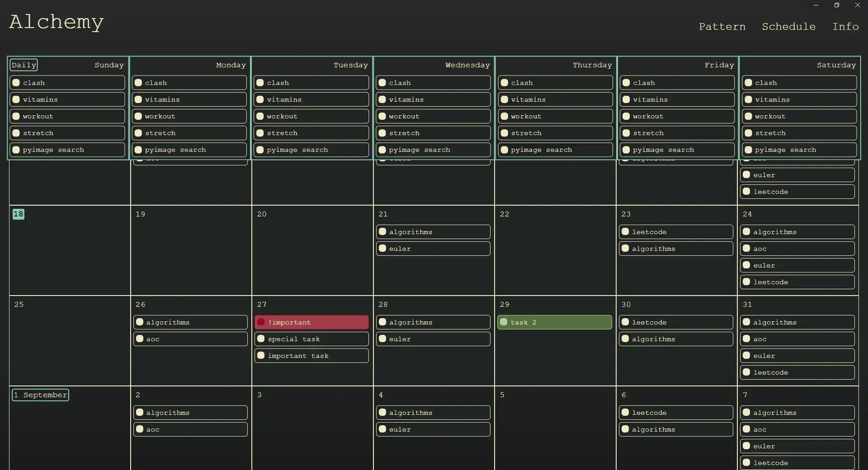Open the Pattern menu
Screen dimensions: 868x470
pyautogui.click(x=722, y=27)
